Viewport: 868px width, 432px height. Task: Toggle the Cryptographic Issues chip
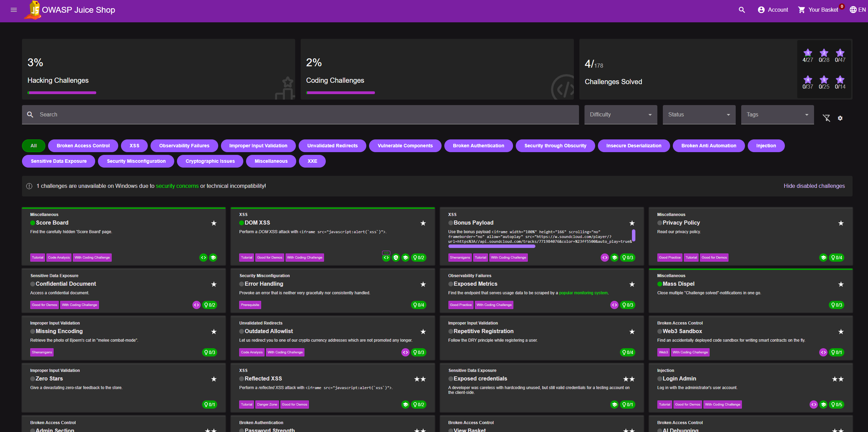pos(210,161)
